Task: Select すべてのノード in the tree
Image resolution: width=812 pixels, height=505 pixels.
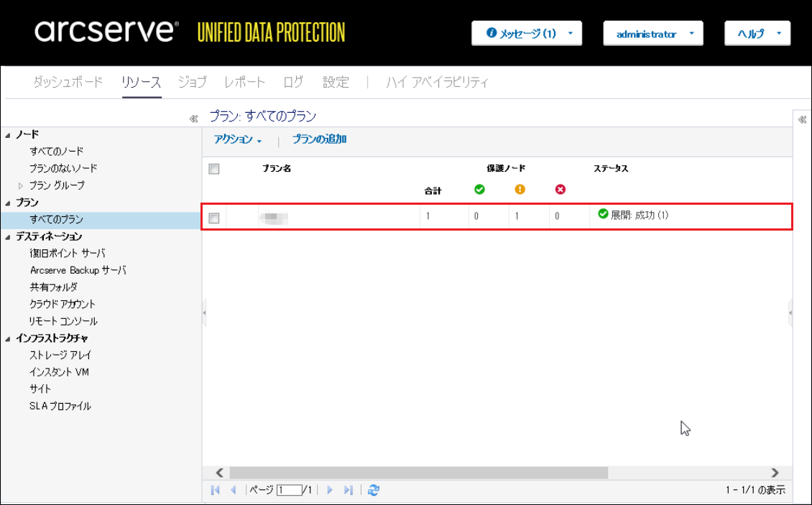Action: pyautogui.click(x=57, y=152)
